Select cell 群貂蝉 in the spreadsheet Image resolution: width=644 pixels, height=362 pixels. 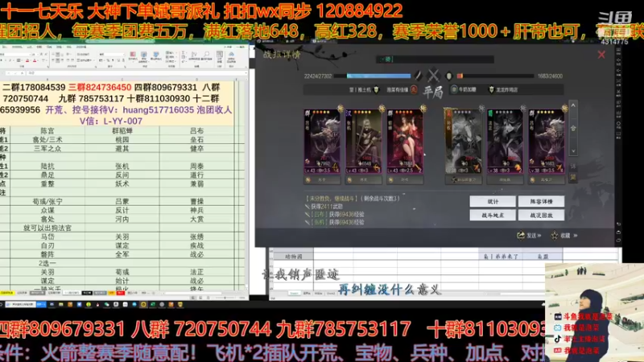(122, 131)
